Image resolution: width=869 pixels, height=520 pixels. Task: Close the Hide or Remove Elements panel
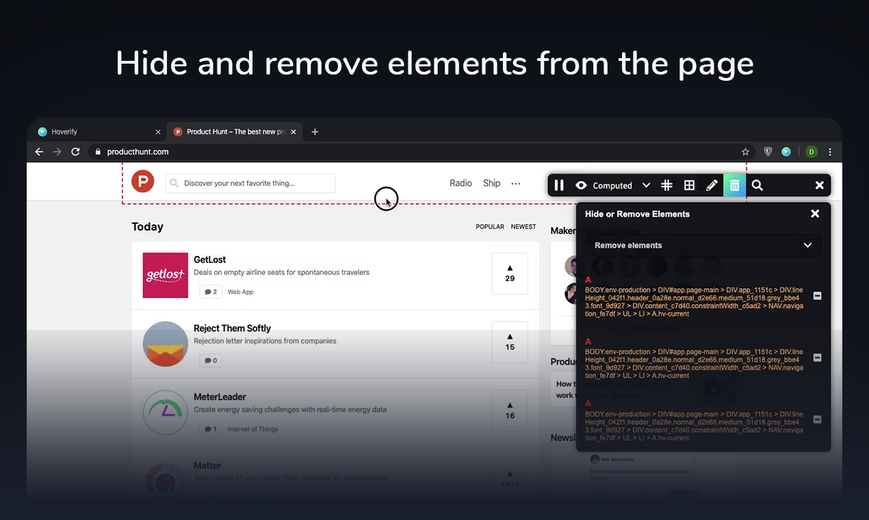(x=815, y=213)
